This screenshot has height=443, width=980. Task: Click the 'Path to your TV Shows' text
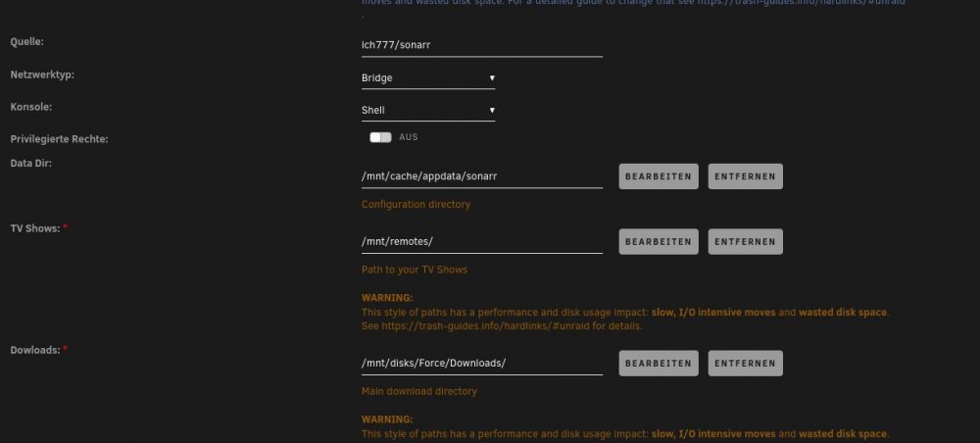(x=415, y=270)
